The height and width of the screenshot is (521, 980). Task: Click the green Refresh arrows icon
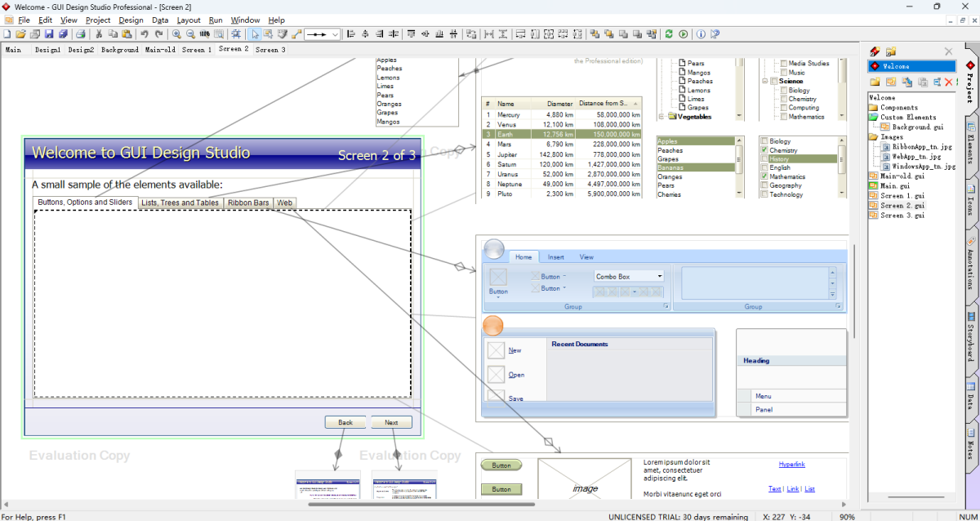[x=669, y=34]
